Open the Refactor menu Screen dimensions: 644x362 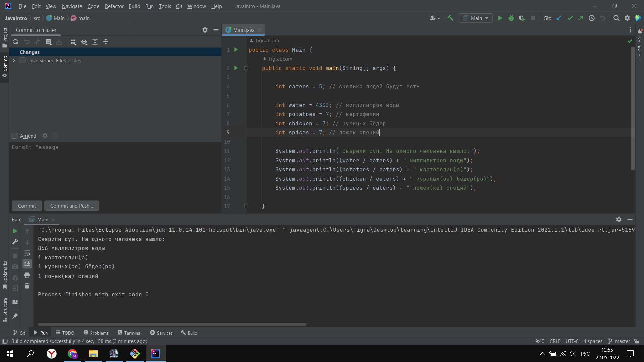(x=114, y=6)
